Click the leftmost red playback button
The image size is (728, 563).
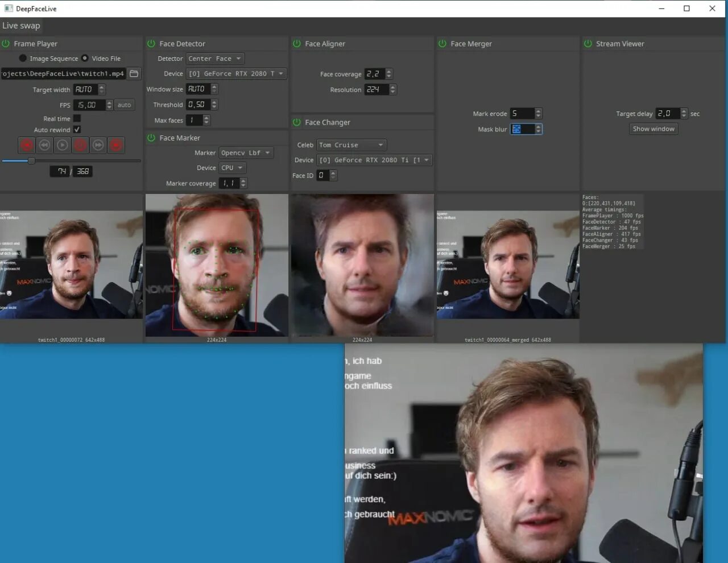(x=27, y=145)
